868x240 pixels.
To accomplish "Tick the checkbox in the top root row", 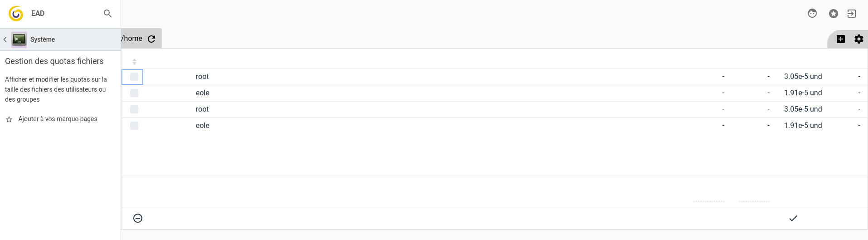I will [x=134, y=77].
